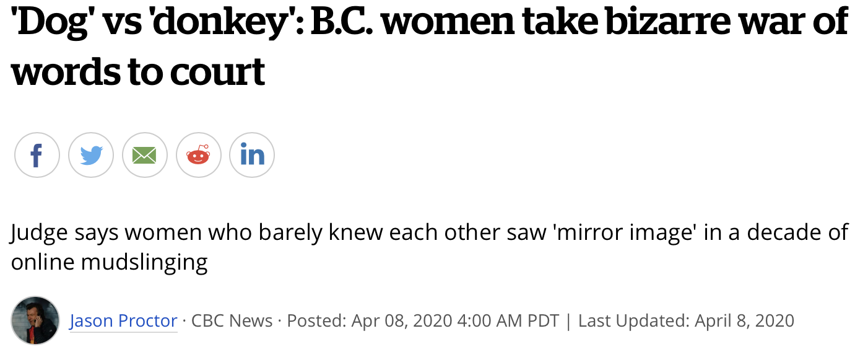868x349 pixels.
Task: Click Jason Proctor's author photo
Action: click(x=35, y=320)
